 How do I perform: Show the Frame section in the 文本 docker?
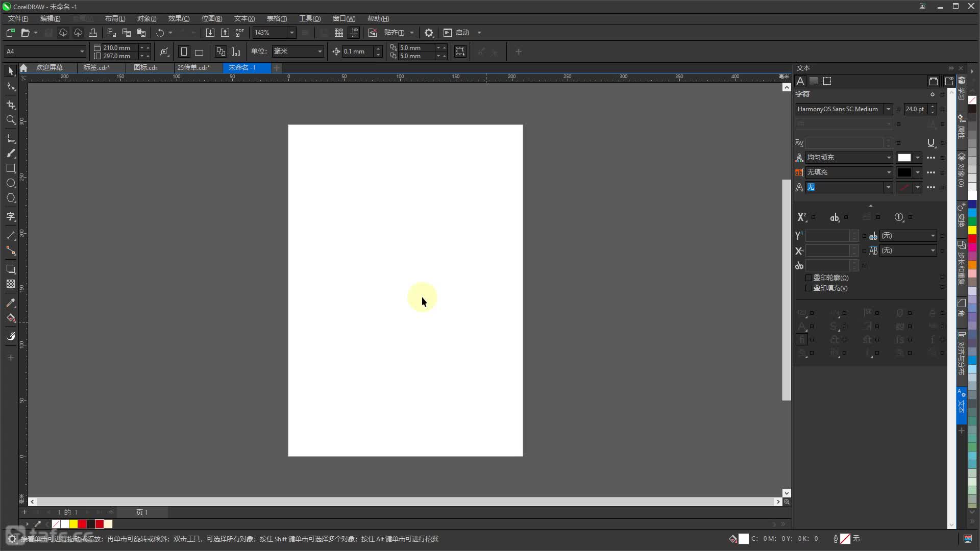pos(827,81)
